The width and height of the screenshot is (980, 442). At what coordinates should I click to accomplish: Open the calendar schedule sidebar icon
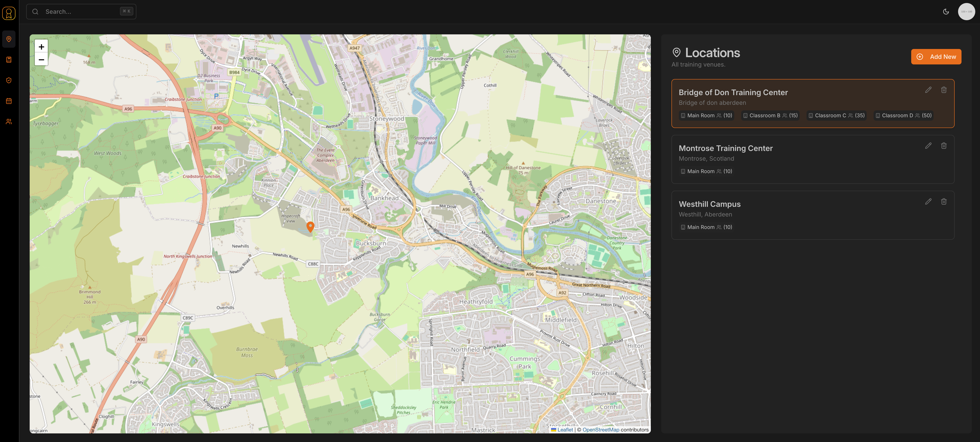click(x=9, y=101)
